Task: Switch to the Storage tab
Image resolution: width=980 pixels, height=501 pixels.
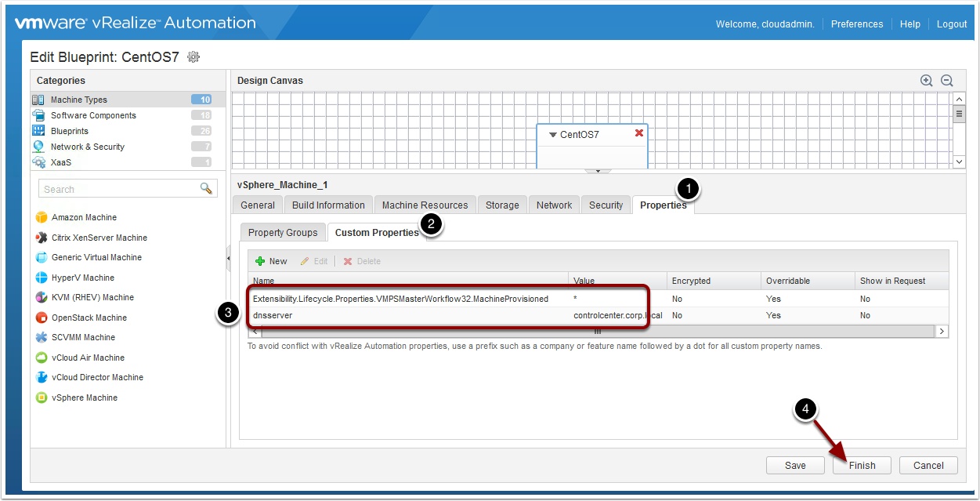Action: (502, 205)
